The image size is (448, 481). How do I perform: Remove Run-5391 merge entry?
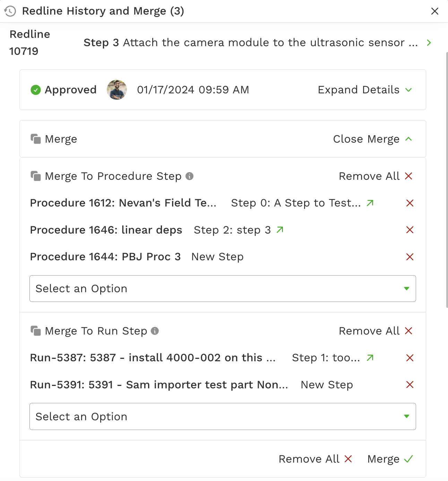(410, 385)
